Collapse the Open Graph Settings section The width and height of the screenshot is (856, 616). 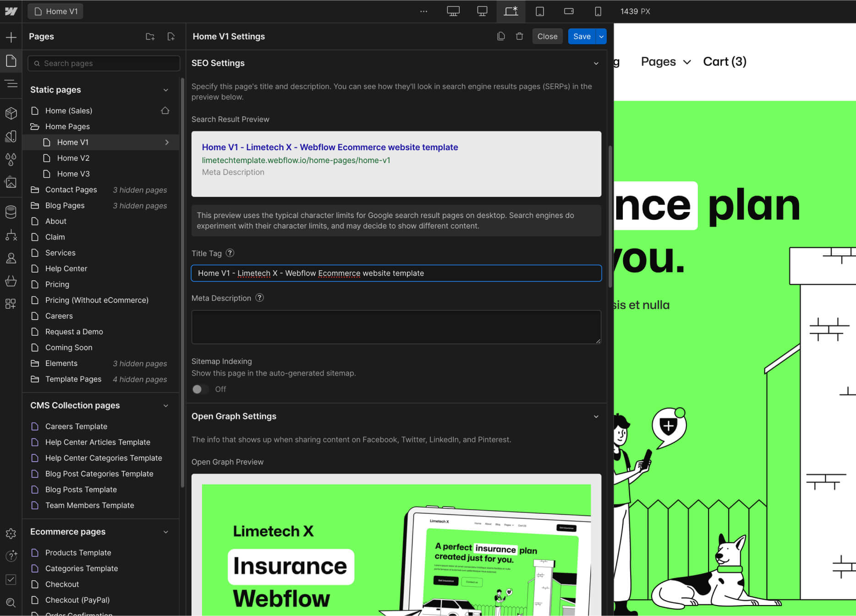596,416
